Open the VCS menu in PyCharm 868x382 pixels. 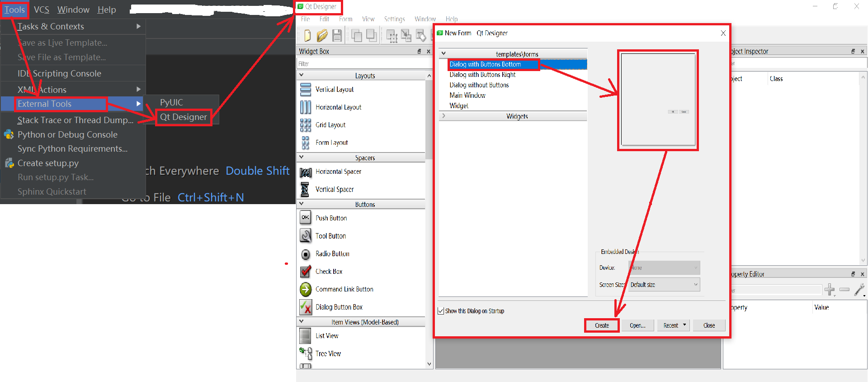[42, 10]
